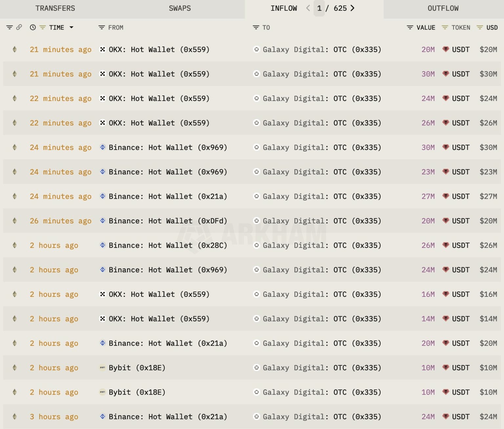Screen dimensions: 504x429
Task: Click the clock icon beside TIME
Action: (x=33, y=28)
